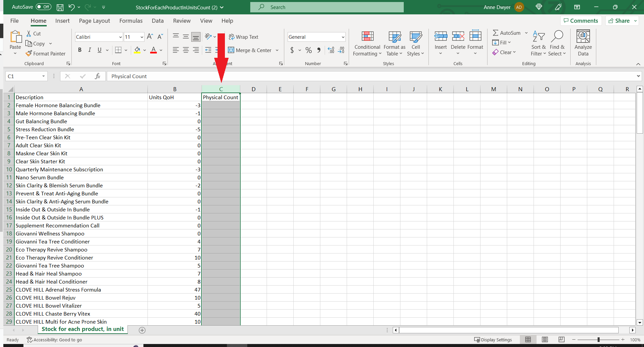The image size is (644, 347).
Task: Add a new sheet with plus icon
Action: [142, 330]
